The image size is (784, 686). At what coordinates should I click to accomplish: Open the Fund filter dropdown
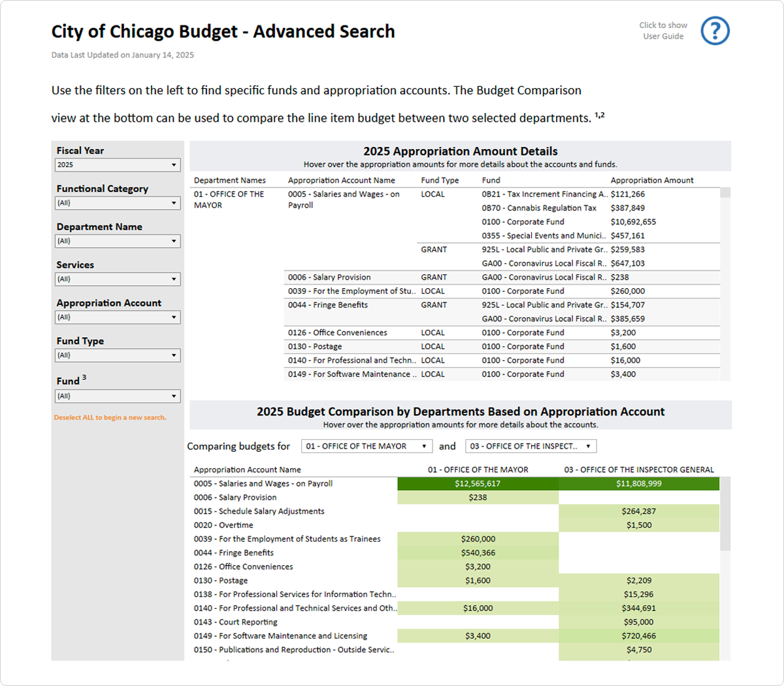pos(118,396)
